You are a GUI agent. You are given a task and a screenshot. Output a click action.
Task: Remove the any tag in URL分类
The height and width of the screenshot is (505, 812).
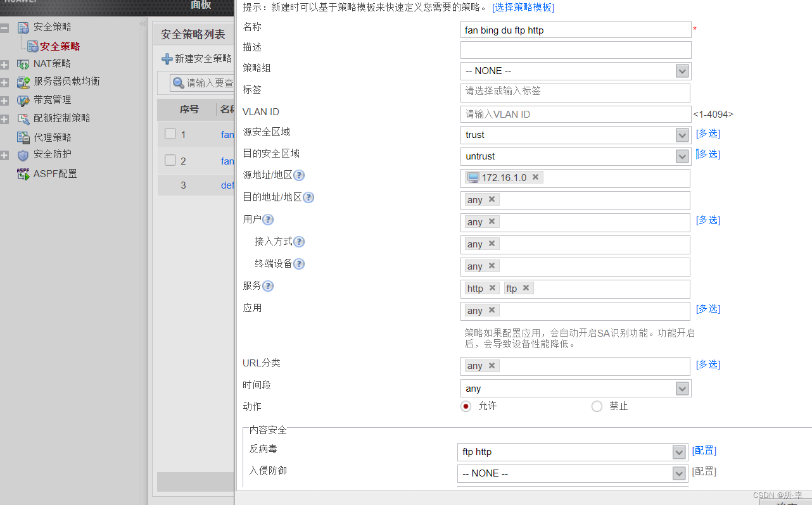coord(492,365)
